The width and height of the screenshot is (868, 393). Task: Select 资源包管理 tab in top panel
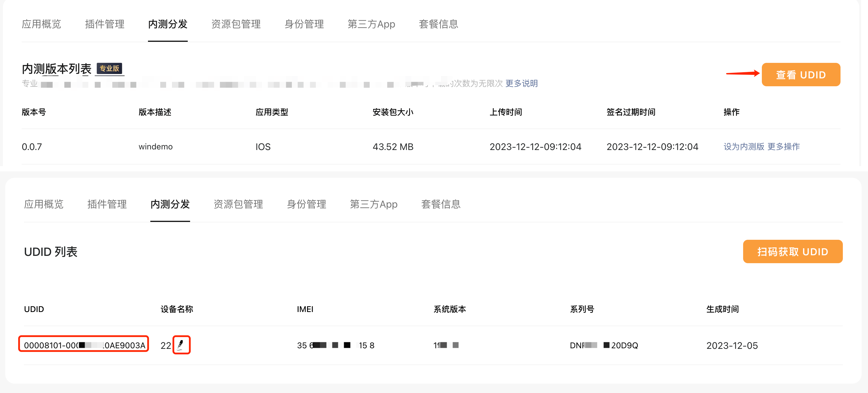(236, 24)
